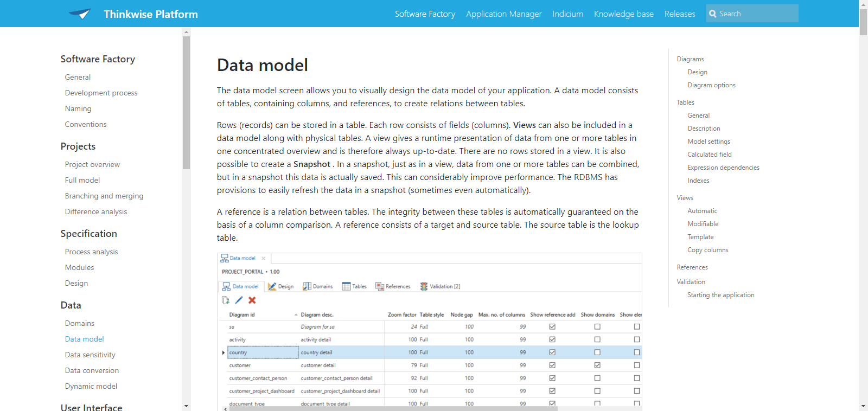Jump to Template section
The height and width of the screenshot is (411, 868).
pyautogui.click(x=700, y=237)
